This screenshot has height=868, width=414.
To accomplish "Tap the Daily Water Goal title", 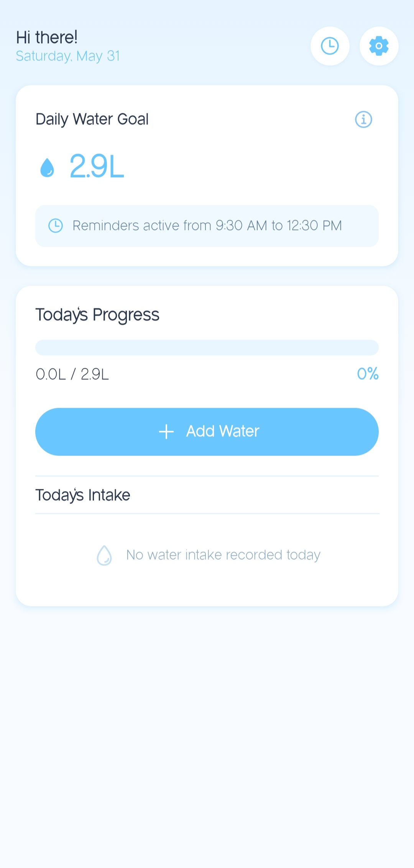I will 92,119.
